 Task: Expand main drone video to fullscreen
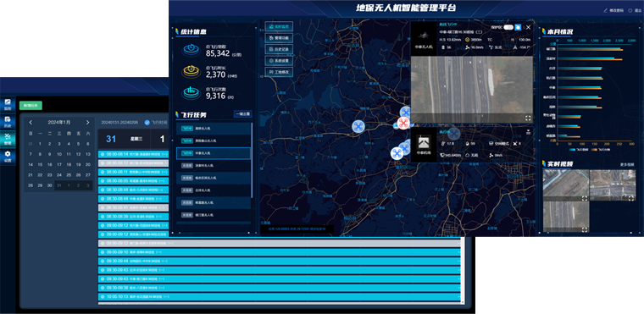pyautogui.click(x=528, y=118)
